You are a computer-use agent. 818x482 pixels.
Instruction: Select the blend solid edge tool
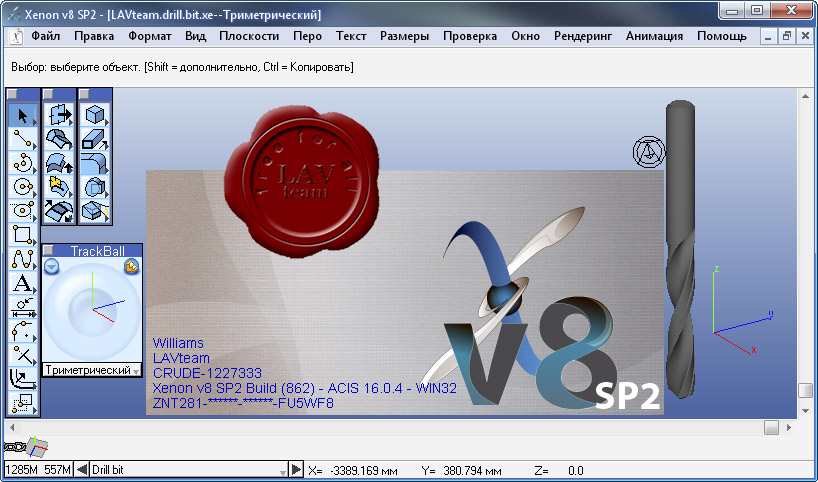click(x=95, y=163)
